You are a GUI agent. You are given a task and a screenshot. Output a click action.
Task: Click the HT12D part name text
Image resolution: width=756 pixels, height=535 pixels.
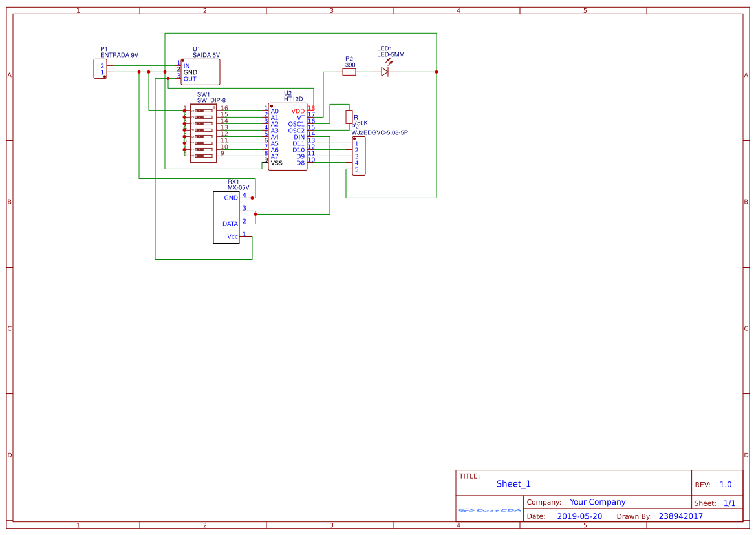point(293,100)
